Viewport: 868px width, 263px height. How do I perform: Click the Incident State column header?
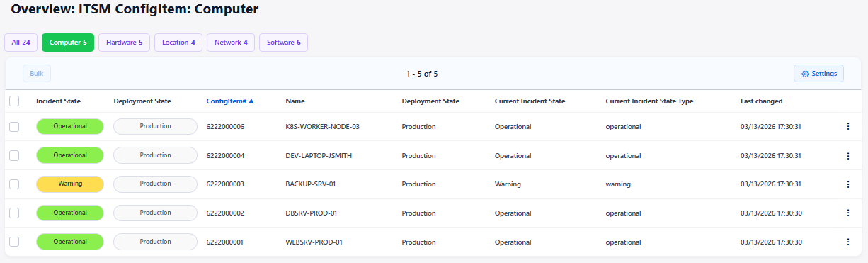pyautogui.click(x=58, y=101)
